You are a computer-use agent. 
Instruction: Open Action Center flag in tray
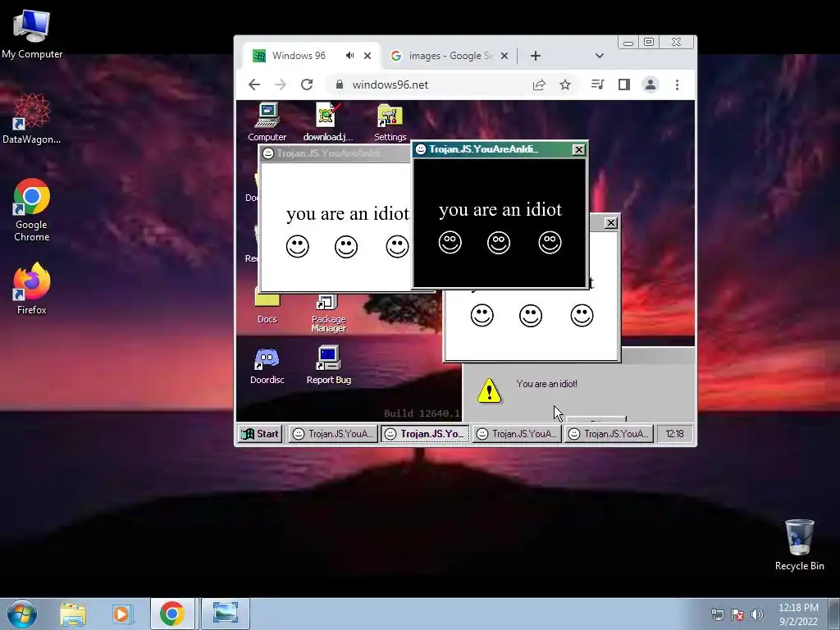[737, 614]
